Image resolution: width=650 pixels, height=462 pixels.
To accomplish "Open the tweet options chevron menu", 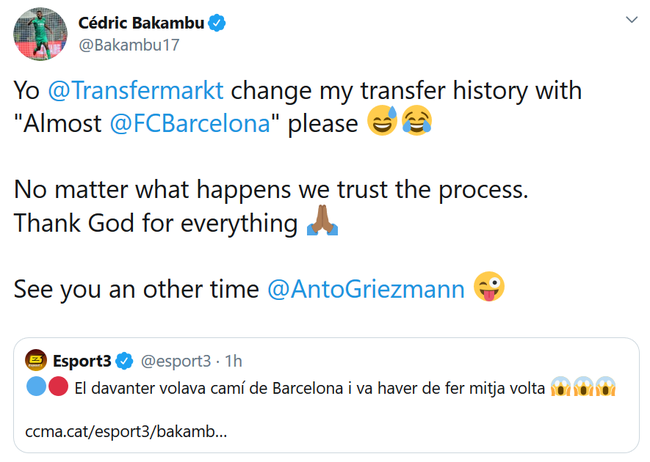I will [x=631, y=19].
